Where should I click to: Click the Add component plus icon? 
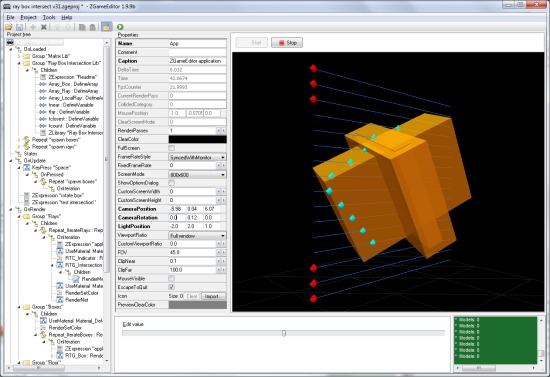[x=33, y=27]
